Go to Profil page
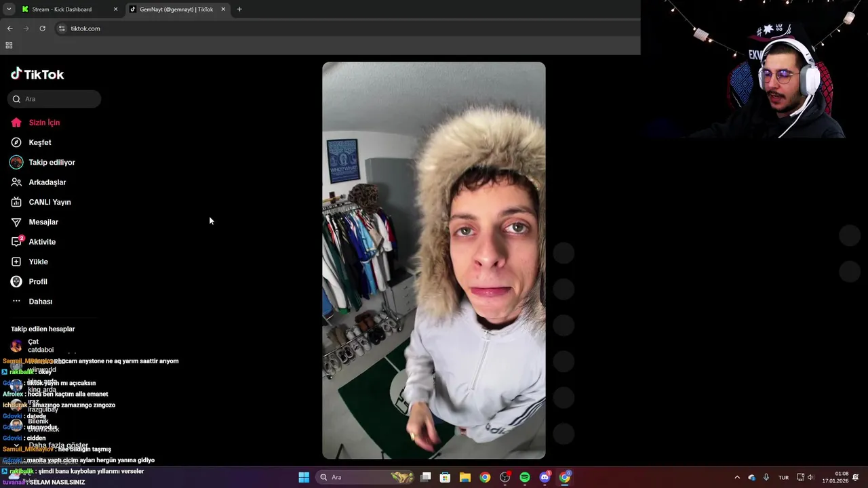 (x=29, y=282)
